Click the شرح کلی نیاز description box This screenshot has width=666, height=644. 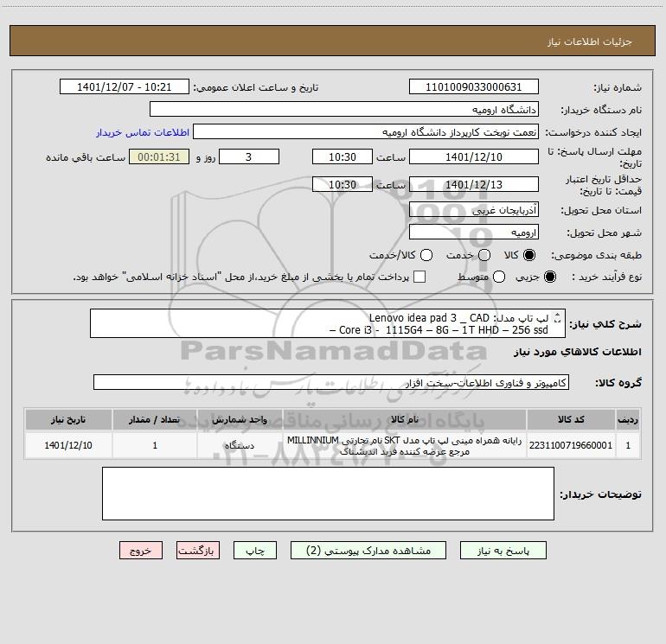coord(328,323)
